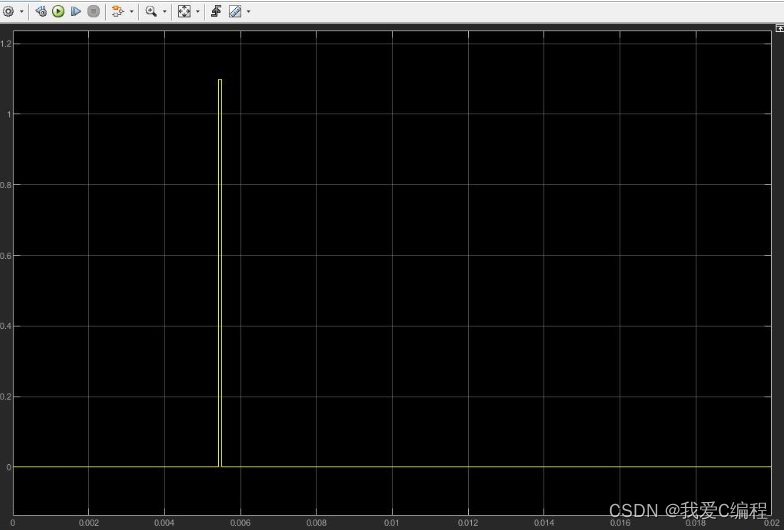Click the step back button
This screenshot has width=784, height=530.
[x=42, y=11]
